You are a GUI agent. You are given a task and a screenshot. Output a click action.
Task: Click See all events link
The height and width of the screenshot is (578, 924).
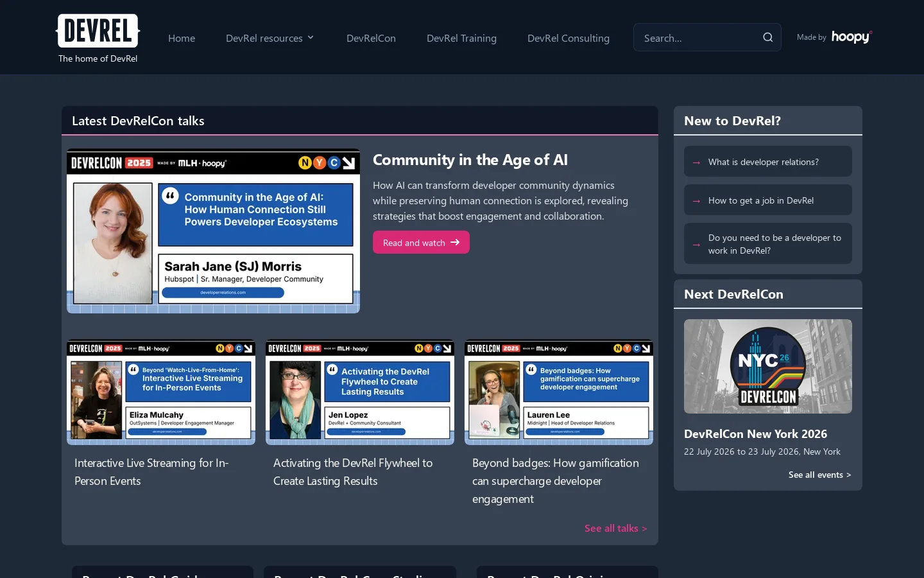pos(819,475)
